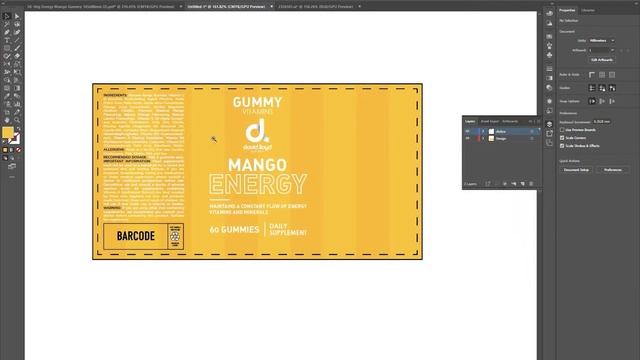Switch to the Properties tab
The image size is (640, 360).
pyautogui.click(x=567, y=10)
